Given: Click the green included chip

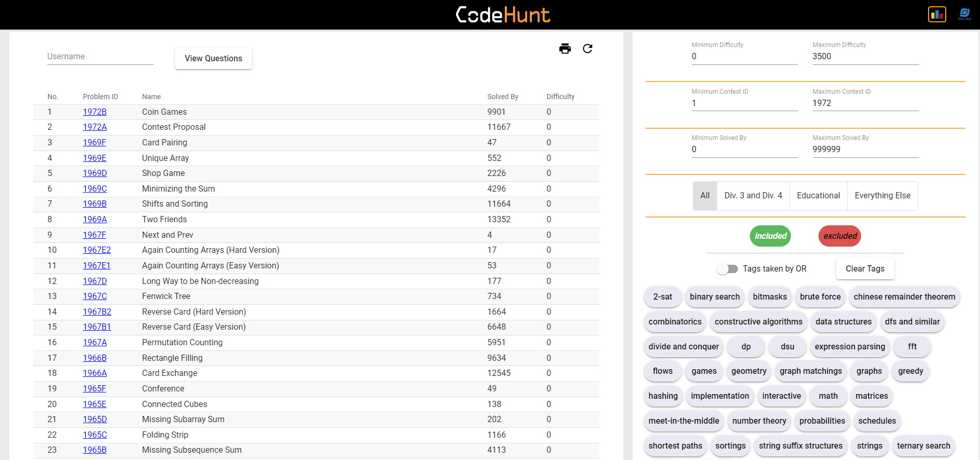Looking at the screenshot, I should [770, 236].
